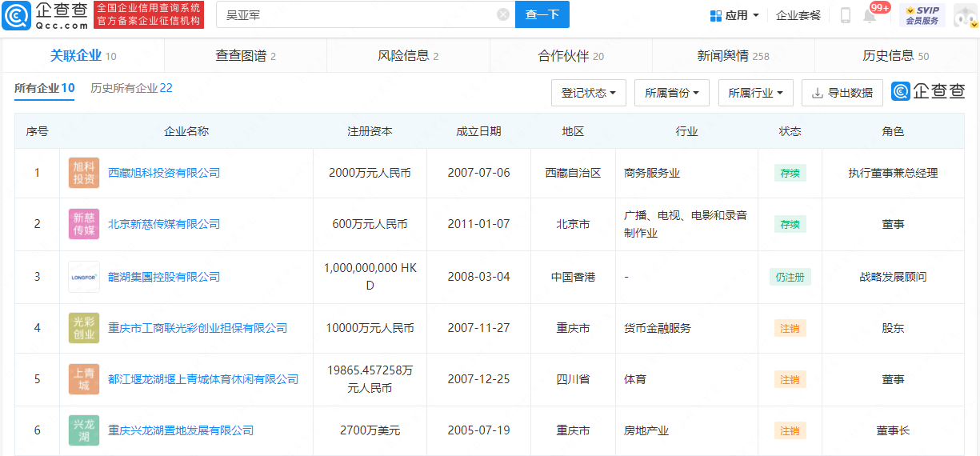980x456 pixels.
Task: Switch to the 历史信息 tab
Action: tap(895, 56)
